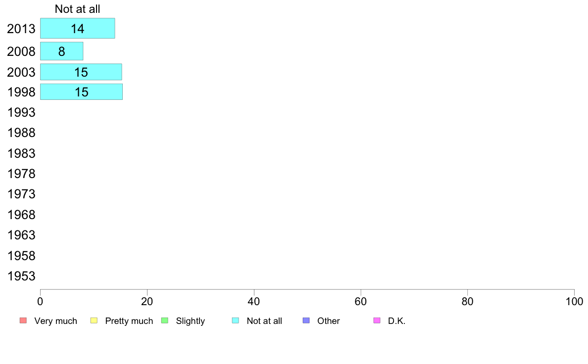
Task: Click the 40 axis tick label
Action: pyautogui.click(x=254, y=301)
